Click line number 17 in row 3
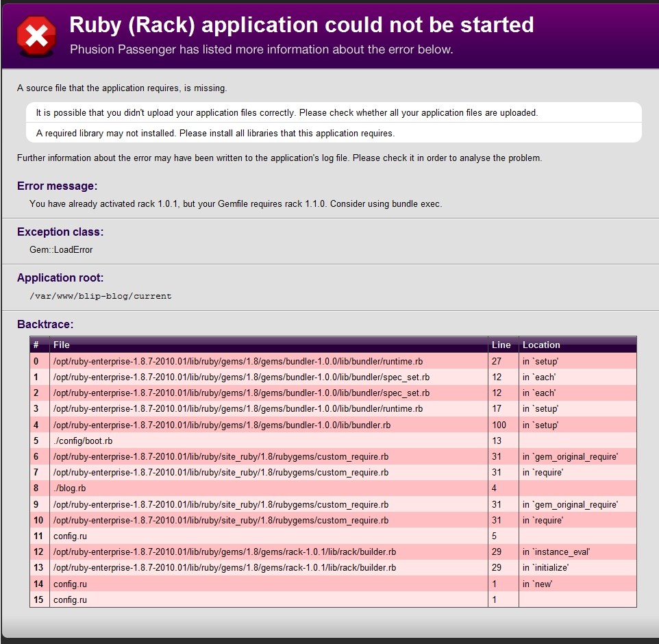The image size is (659, 644). pyautogui.click(x=497, y=408)
